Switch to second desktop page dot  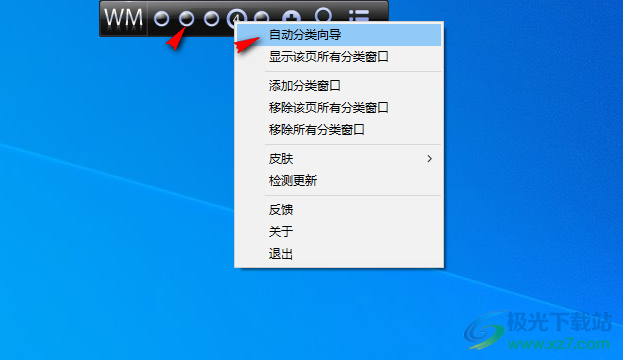click(186, 19)
